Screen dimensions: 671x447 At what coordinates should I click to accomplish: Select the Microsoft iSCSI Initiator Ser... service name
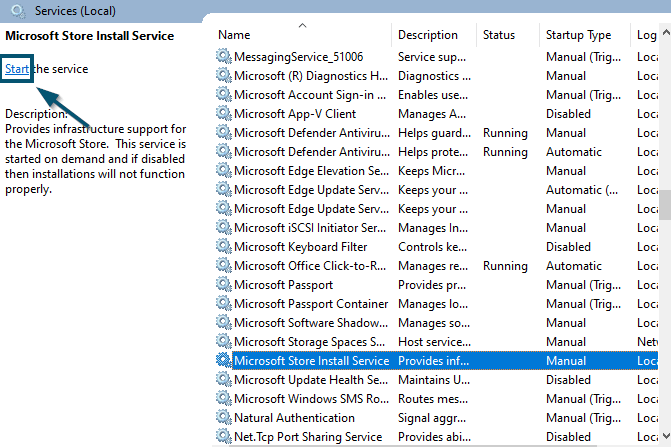[x=310, y=228]
